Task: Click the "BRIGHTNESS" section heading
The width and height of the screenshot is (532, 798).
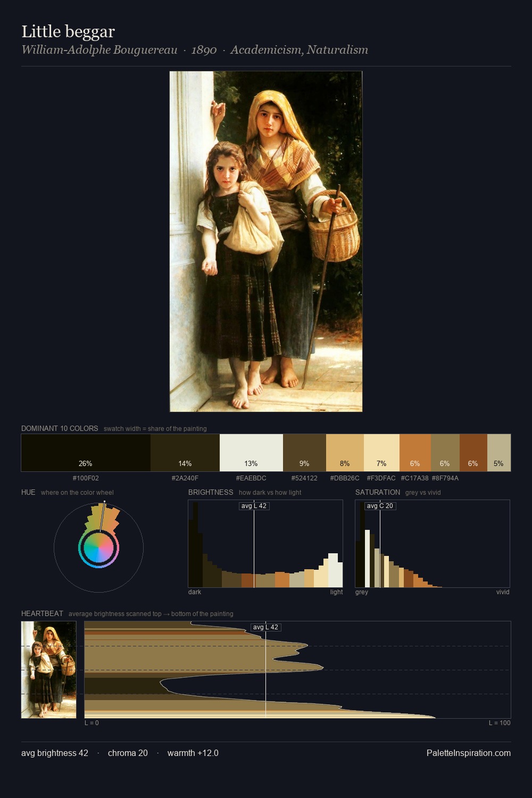Action: click(x=211, y=492)
